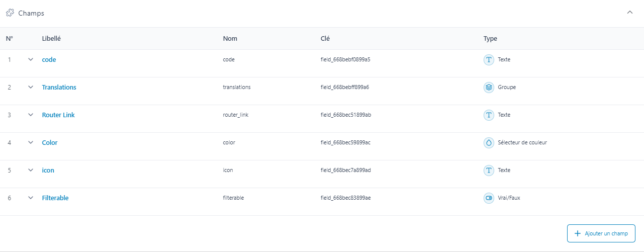The height and width of the screenshot is (252, 644).
Task: Click the Champs puzzle piece icon
Action: [x=10, y=13]
